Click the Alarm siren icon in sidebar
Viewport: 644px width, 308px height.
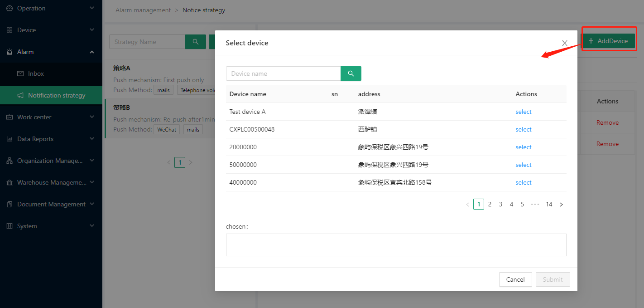click(x=10, y=52)
